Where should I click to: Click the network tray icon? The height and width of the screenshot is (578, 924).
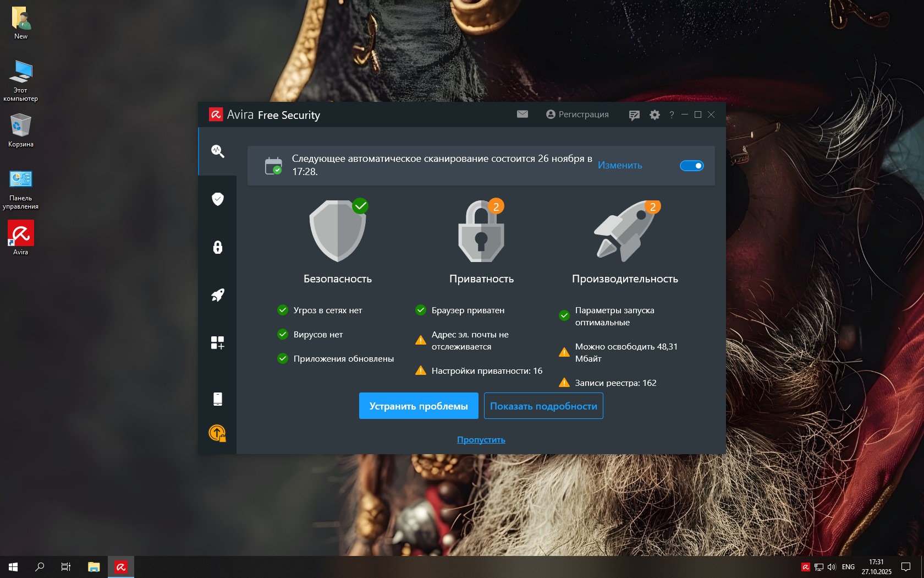[819, 567]
